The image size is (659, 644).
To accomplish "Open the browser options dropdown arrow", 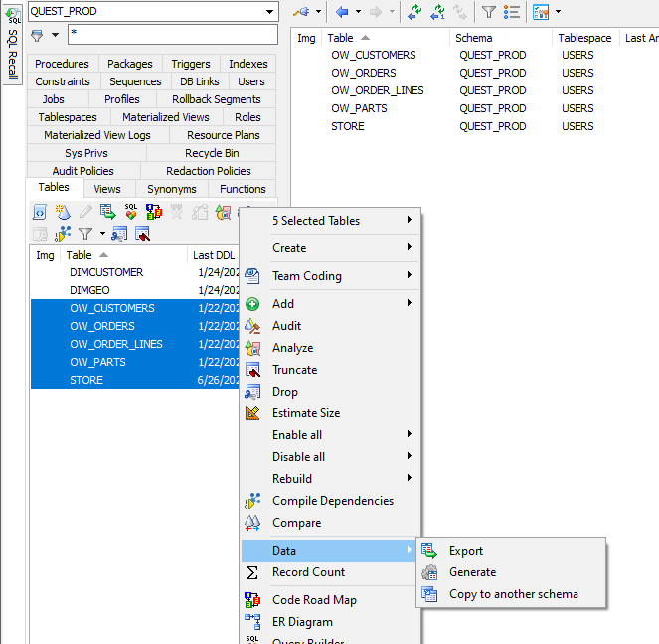I will pyautogui.click(x=559, y=12).
